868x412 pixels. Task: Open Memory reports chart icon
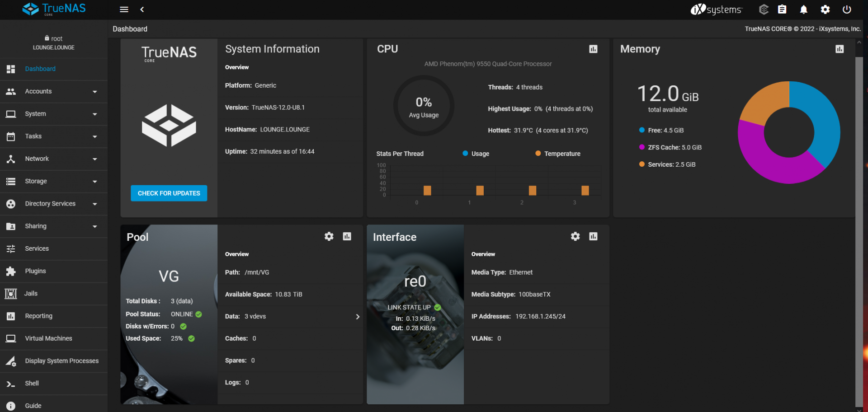[840, 49]
